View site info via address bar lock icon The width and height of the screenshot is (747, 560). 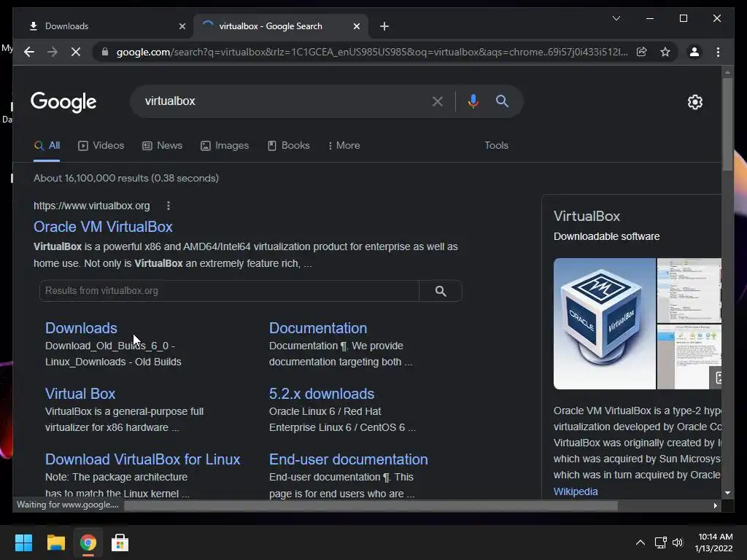pyautogui.click(x=105, y=52)
